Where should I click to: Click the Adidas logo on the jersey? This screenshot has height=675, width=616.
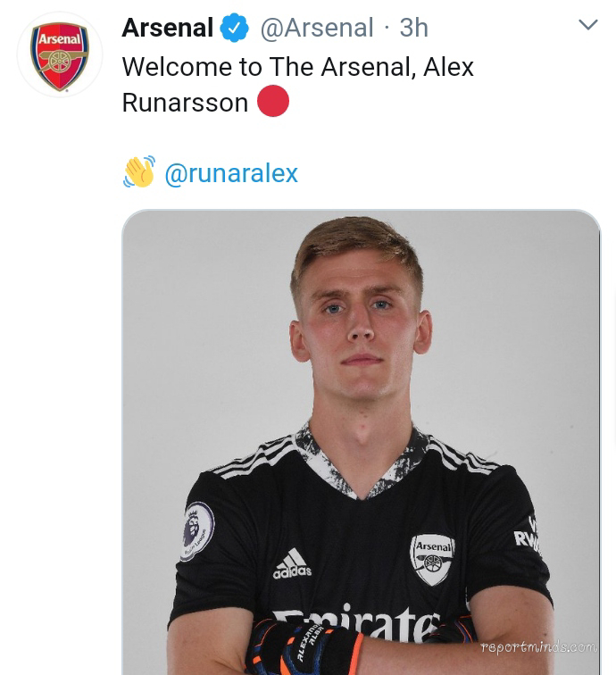(292, 563)
